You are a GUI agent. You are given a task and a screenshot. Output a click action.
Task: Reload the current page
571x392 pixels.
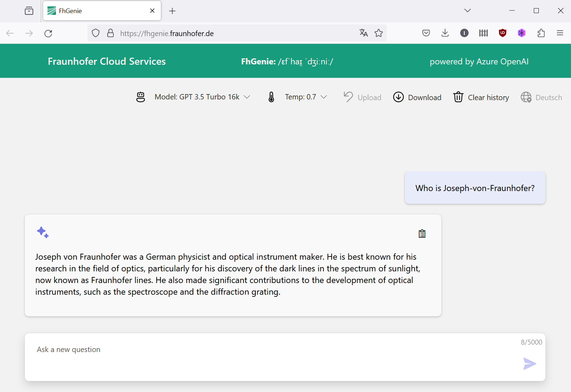[x=48, y=33]
